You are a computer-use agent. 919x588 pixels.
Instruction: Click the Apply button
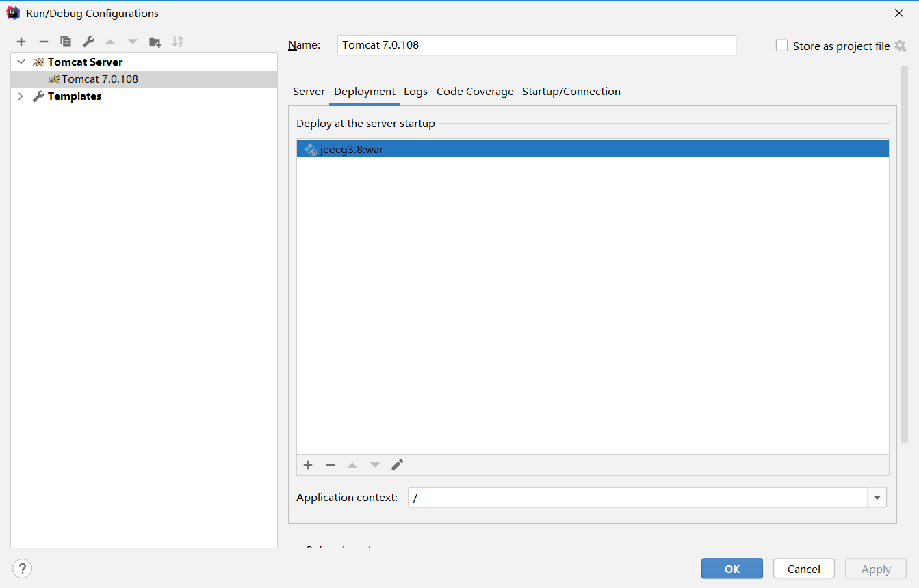pyautogui.click(x=876, y=569)
